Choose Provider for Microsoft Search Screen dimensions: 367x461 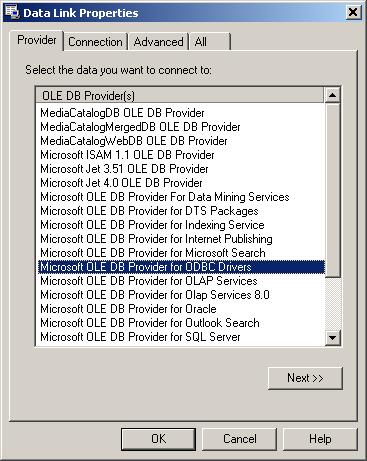click(x=181, y=253)
